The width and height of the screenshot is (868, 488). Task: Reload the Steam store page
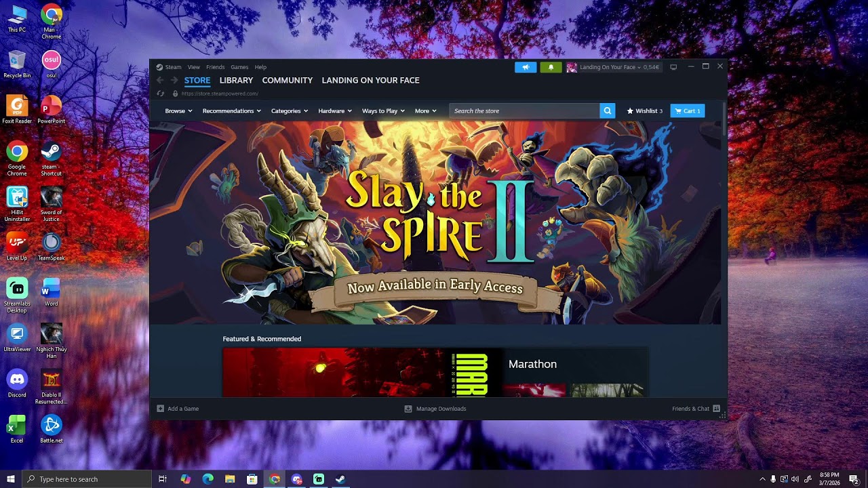pos(161,94)
